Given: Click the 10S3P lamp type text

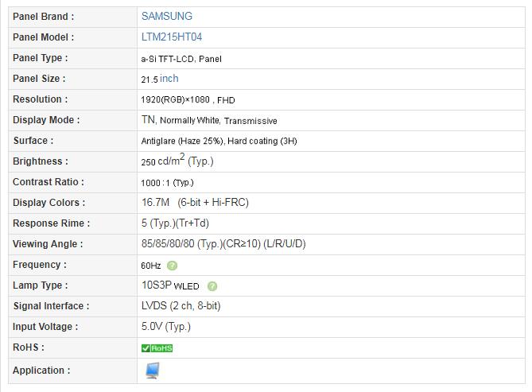Looking at the screenshot, I should click(x=156, y=285).
